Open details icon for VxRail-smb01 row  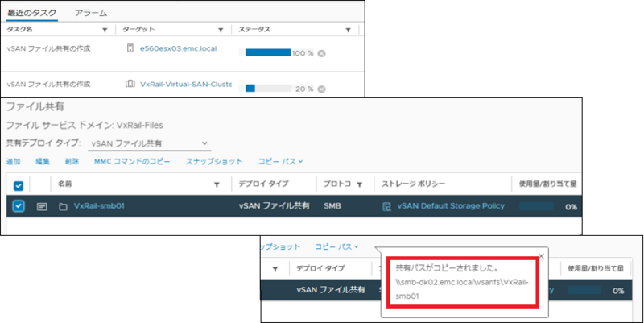pos(42,207)
